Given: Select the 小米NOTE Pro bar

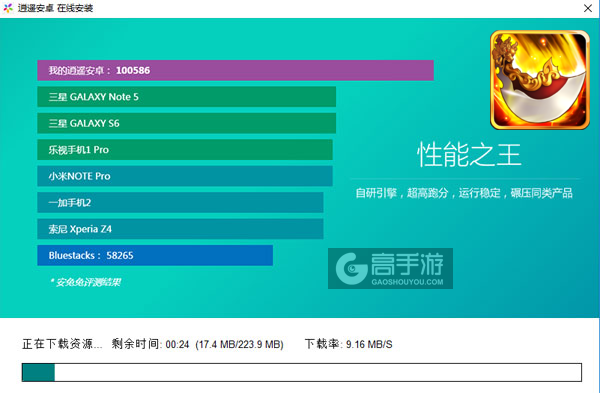Looking at the screenshot, I should (185, 176).
